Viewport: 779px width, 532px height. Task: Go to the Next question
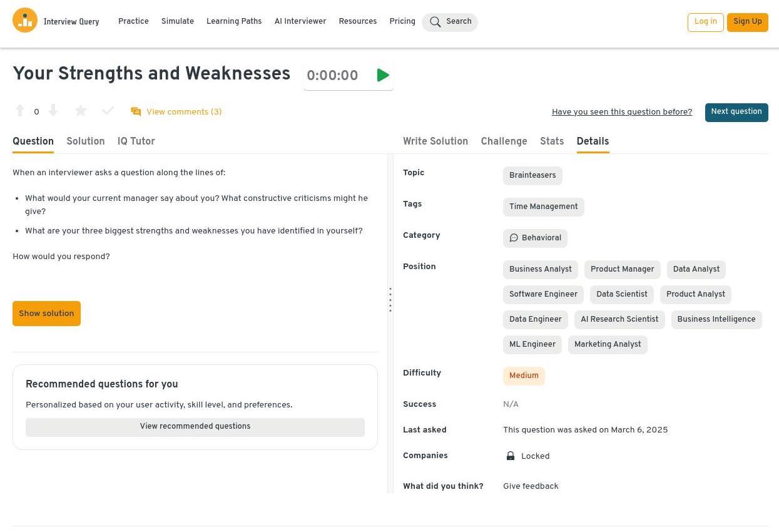coord(736,112)
